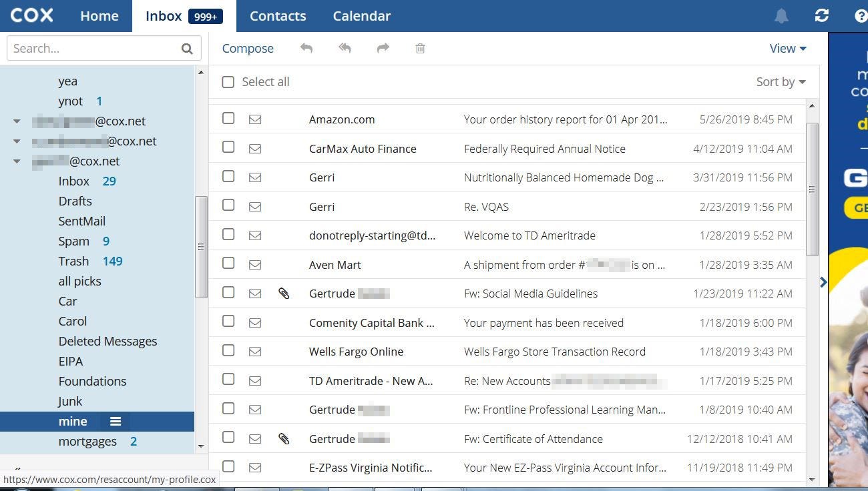Image resolution: width=868 pixels, height=491 pixels.
Task: Check the Wells Fargo Online email checkbox
Action: [x=228, y=350]
